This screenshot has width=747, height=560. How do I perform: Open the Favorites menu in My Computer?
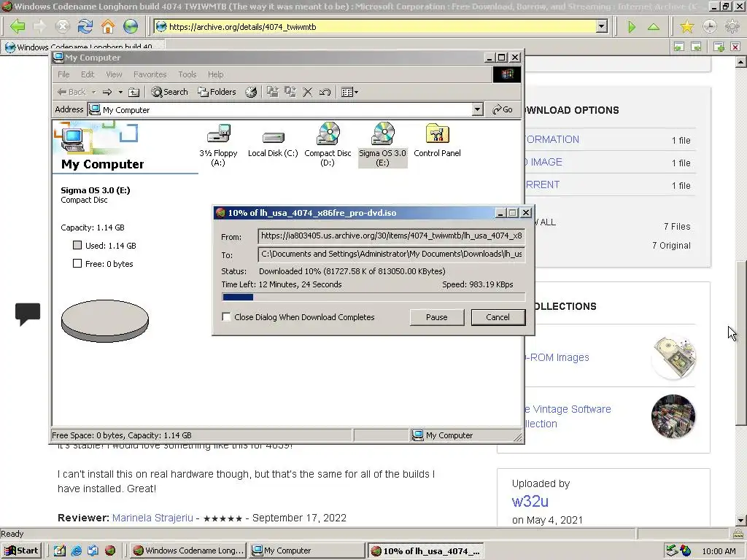pos(150,74)
